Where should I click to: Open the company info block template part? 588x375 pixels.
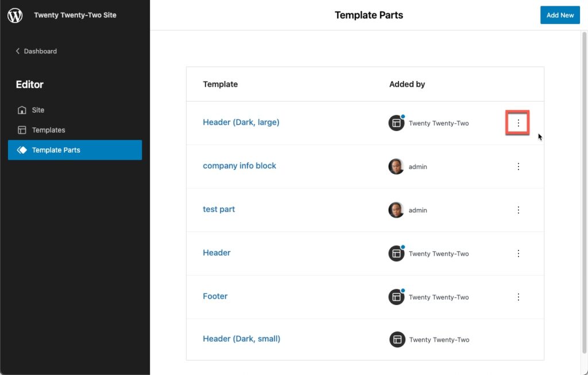coord(239,166)
